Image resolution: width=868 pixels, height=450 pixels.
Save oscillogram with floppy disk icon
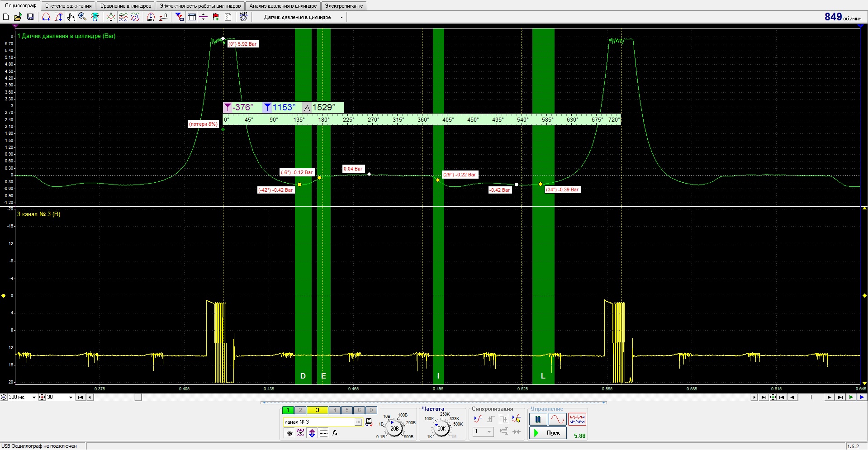(30, 17)
